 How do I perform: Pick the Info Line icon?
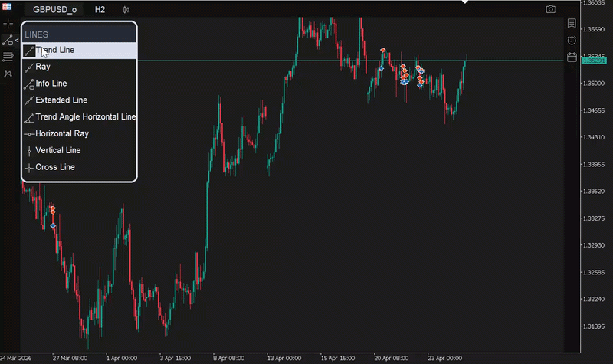point(29,84)
